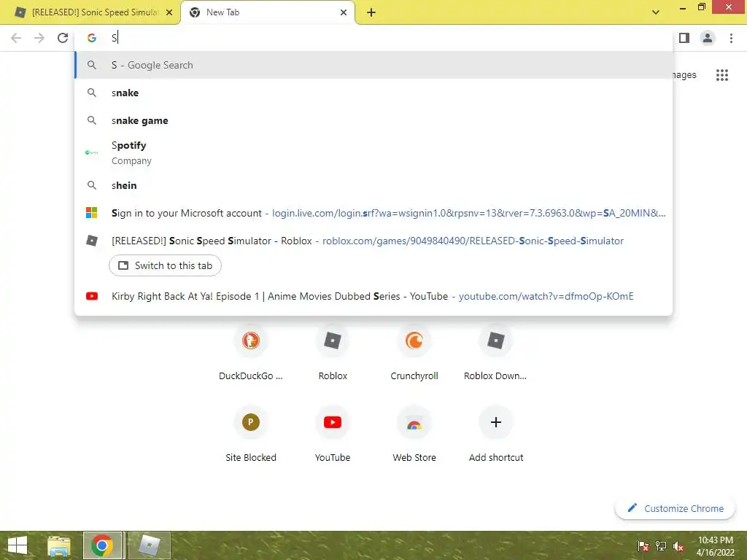Click the Roblox taskbar icon
747x560 pixels.
(x=149, y=545)
